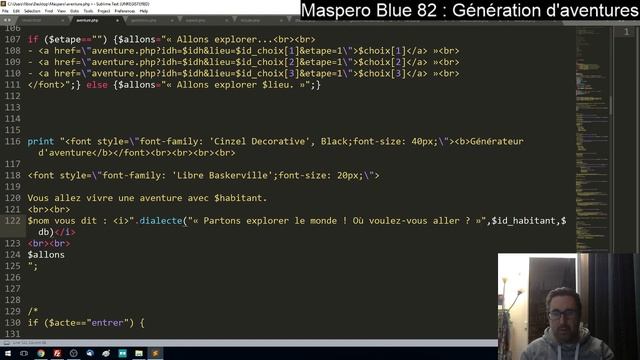
Task: Open Task View in the taskbar
Action: [24, 353]
